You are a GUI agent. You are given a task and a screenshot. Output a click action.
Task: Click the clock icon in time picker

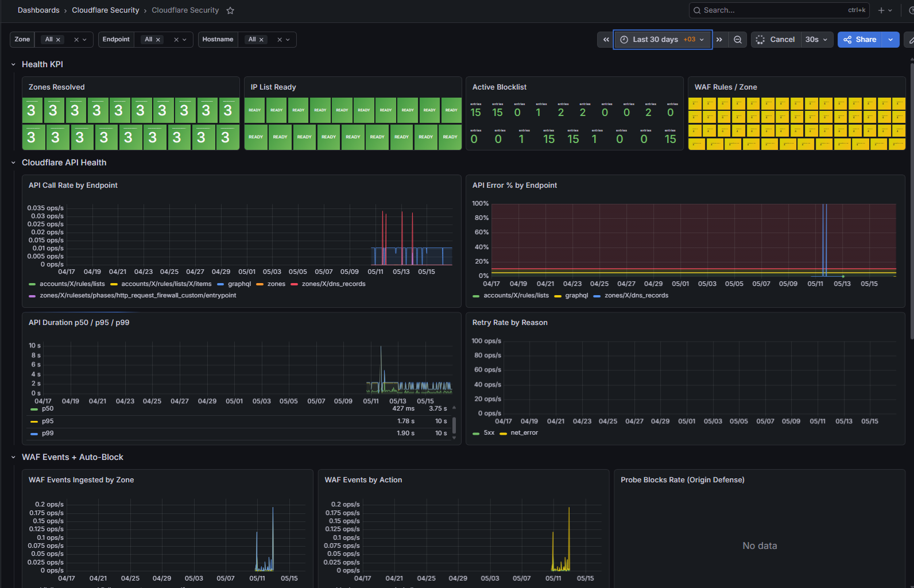click(624, 40)
